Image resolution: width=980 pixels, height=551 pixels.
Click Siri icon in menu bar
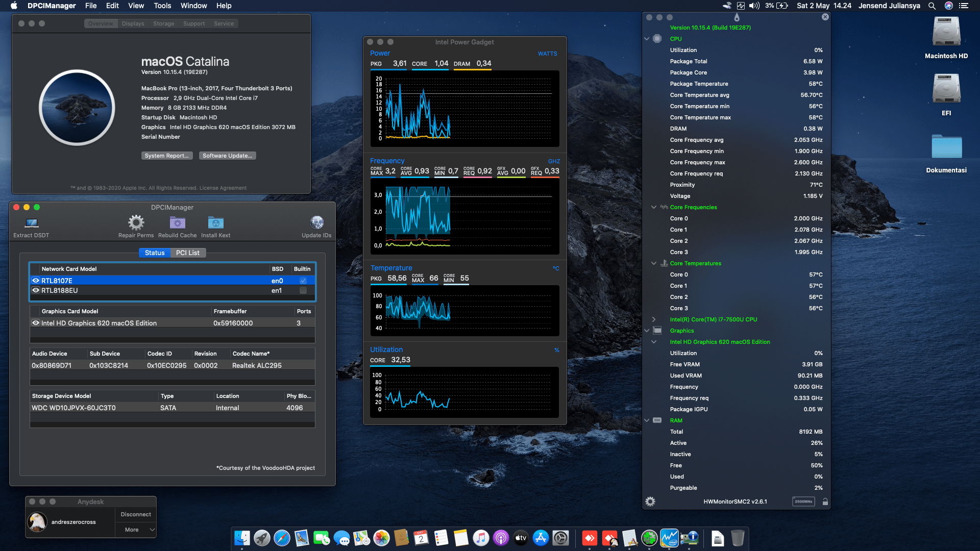pos(948,6)
